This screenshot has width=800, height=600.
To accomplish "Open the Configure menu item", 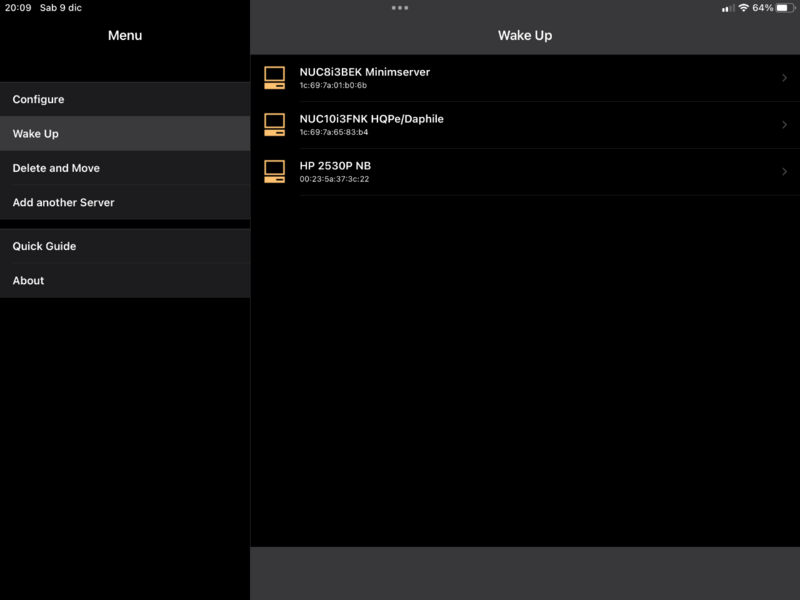I will coord(38,100).
